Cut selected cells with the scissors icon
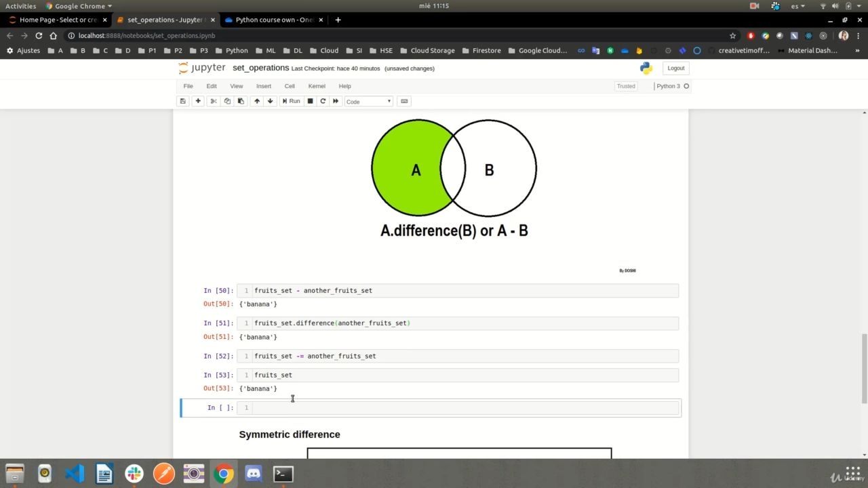The image size is (868, 488). point(214,101)
